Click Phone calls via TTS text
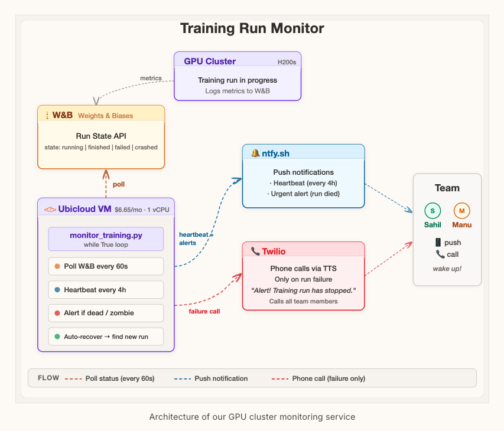This screenshot has width=504, height=431. [304, 269]
